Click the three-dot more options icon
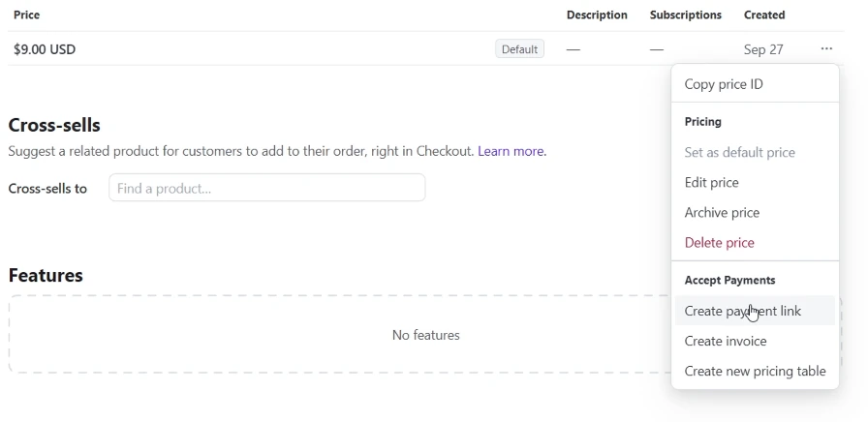The image size is (868, 422). [826, 48]
